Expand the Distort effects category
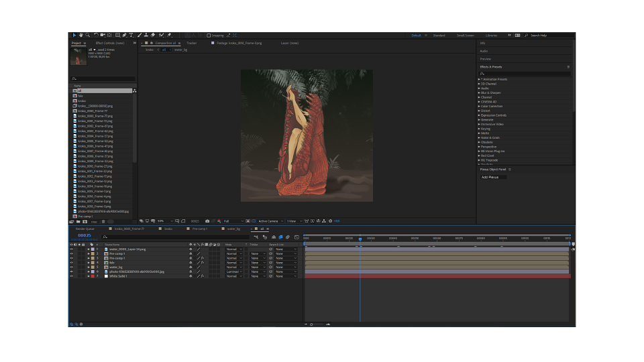This screenshot has width=644, height=362. 479,111
